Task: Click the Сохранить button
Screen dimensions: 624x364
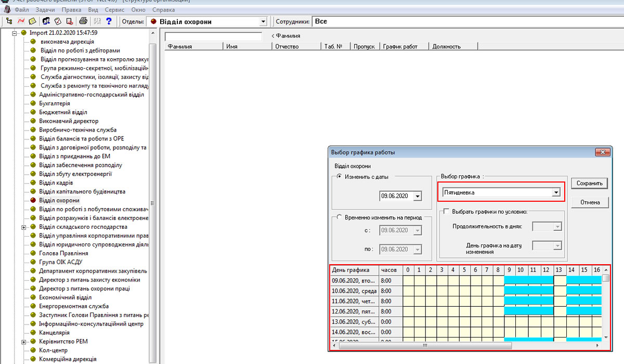Action: tap(590, 184)
